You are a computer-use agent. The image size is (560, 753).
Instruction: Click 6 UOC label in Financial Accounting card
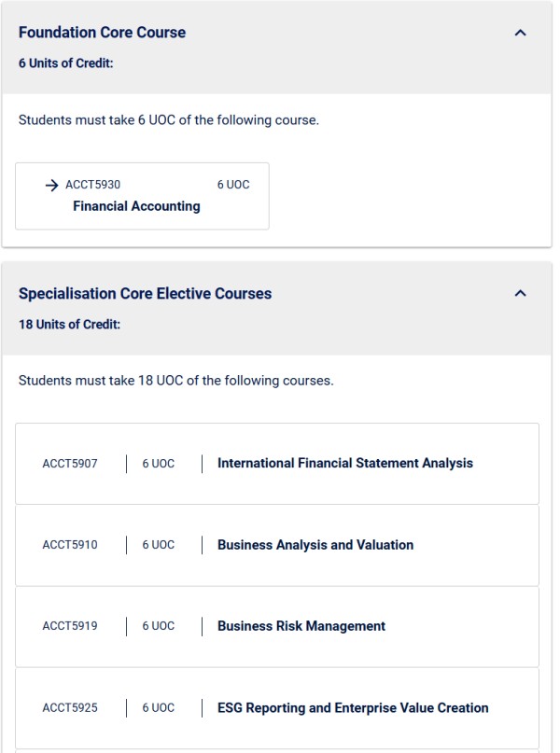coord(233,185)
